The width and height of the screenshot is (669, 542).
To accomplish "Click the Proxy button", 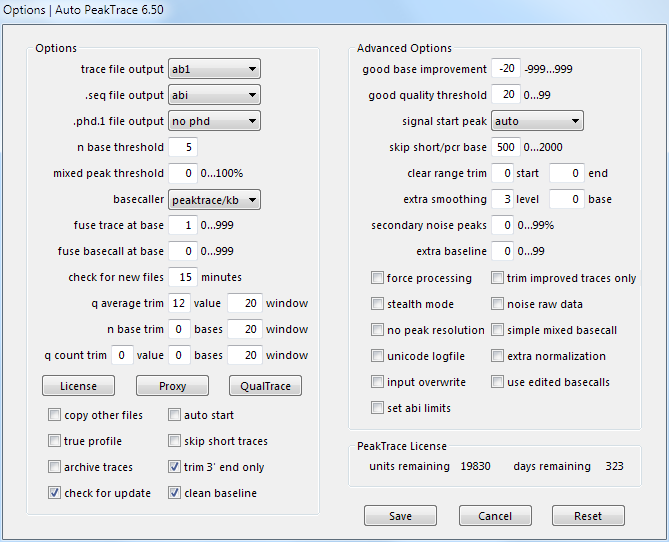I will [172, 386].
